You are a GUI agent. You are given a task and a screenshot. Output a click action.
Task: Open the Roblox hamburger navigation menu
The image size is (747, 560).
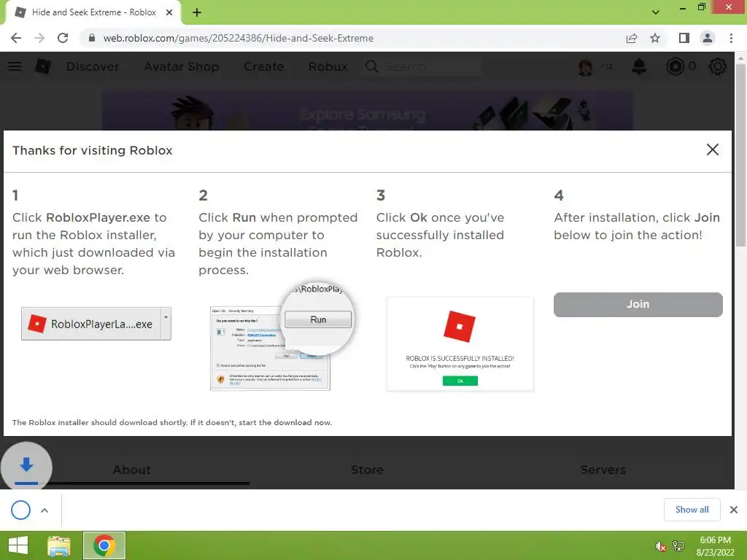(x=15, y=66)
